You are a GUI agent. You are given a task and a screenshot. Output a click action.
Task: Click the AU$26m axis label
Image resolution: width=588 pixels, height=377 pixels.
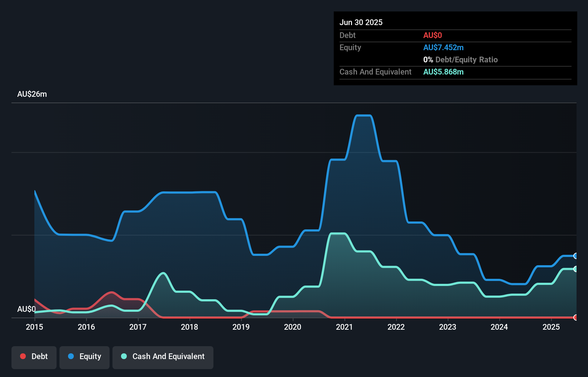32,94
